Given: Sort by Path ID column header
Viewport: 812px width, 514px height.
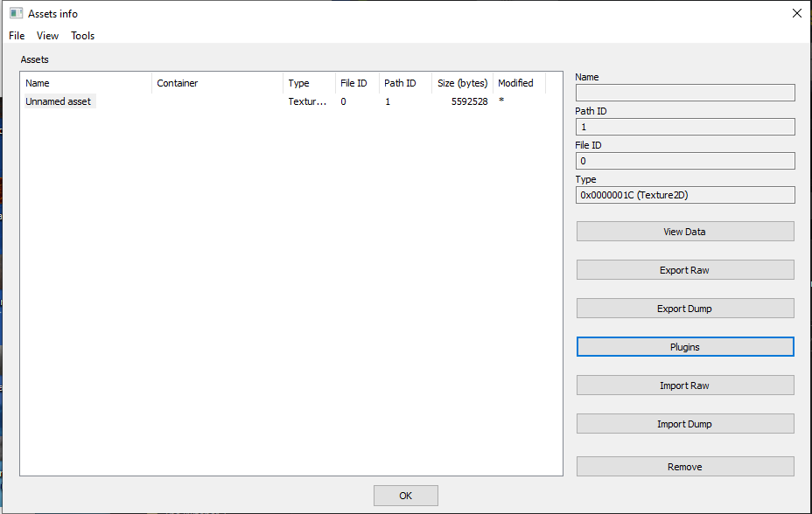Looking at the screenshot, I should [x=405, y=83].
